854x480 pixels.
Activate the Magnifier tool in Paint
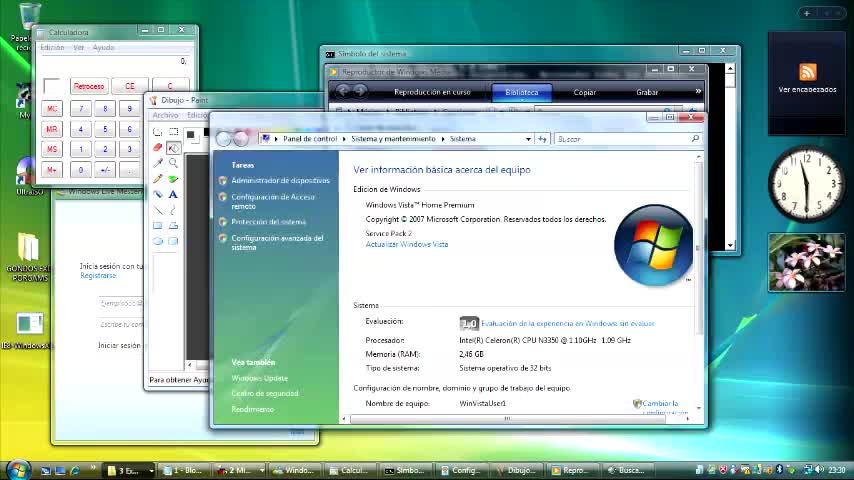(173, 163)
